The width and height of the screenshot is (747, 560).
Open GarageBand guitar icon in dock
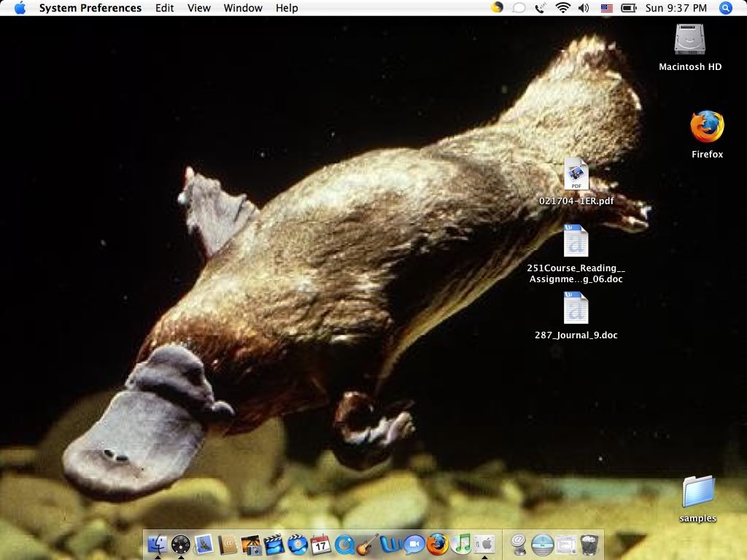tap(367, 544)
